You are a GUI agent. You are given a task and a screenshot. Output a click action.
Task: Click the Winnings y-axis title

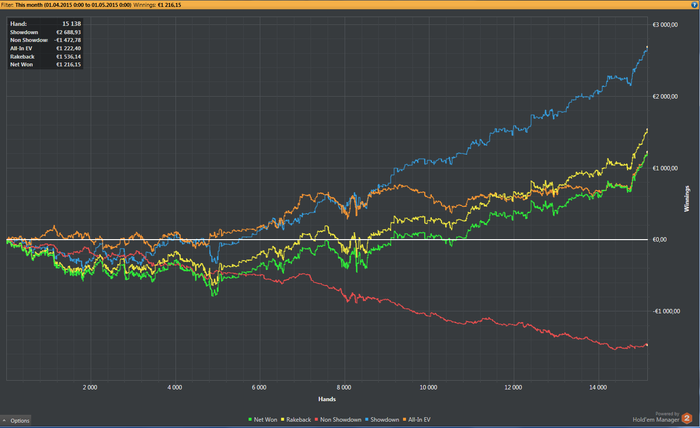pyautogui.click(x=687, y=199)
